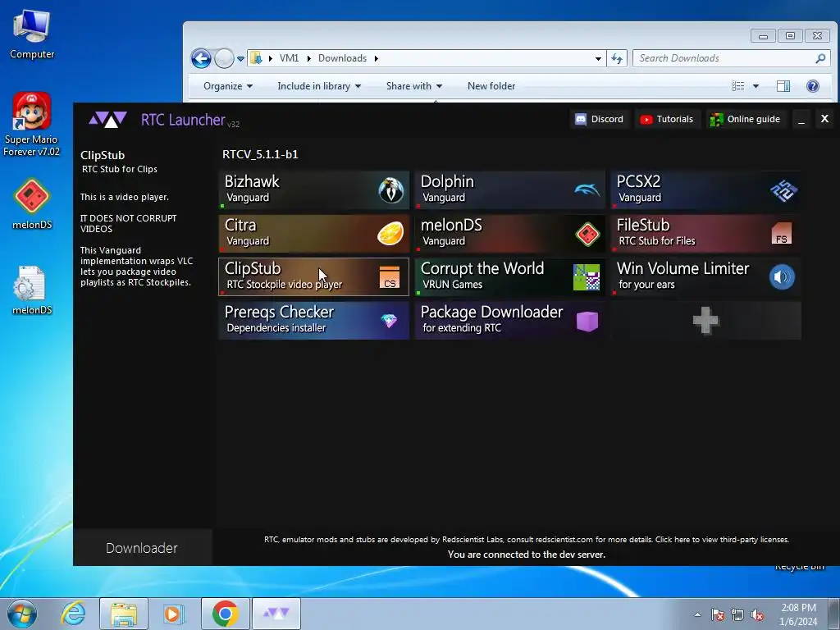Open the PCSX2 Vanguard tile
The height and width of the screenshot is (630, 840).
[706, 189]
